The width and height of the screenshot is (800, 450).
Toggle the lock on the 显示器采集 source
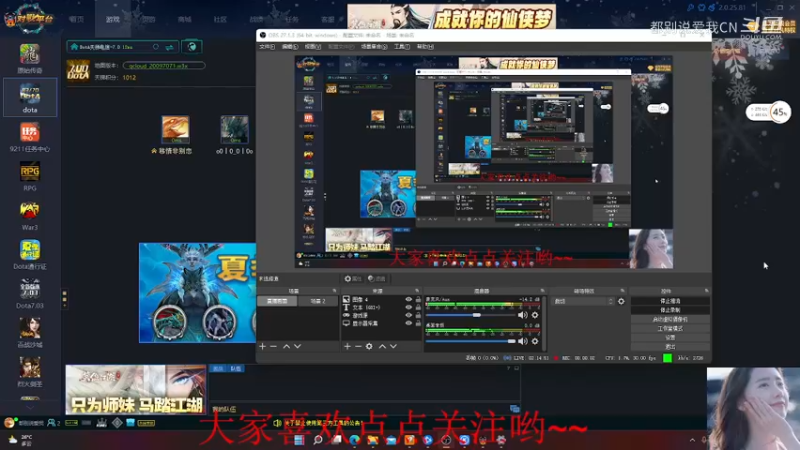pyautogui.click(x=418, y=323)
